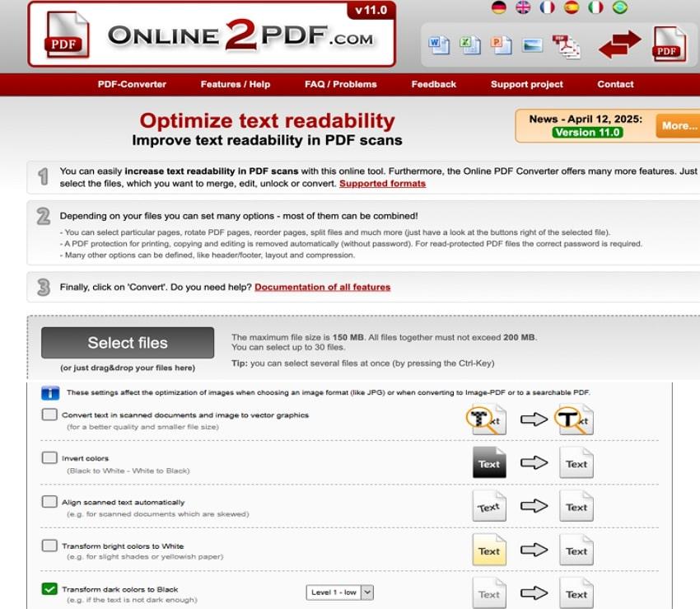This screenshot has width=700, height=609.
Task: Click the orange More... news button
Action: (x=679, y=125)
